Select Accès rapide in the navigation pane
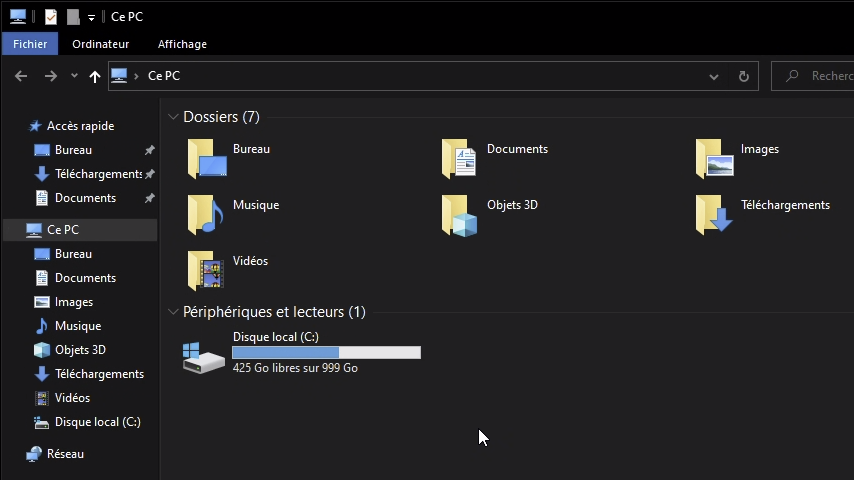 81,126
